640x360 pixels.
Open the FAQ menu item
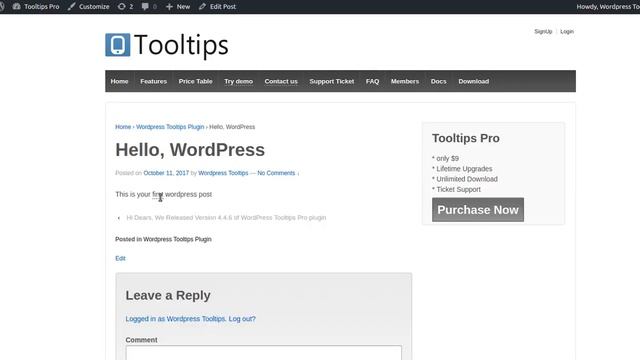click(372, 81)
